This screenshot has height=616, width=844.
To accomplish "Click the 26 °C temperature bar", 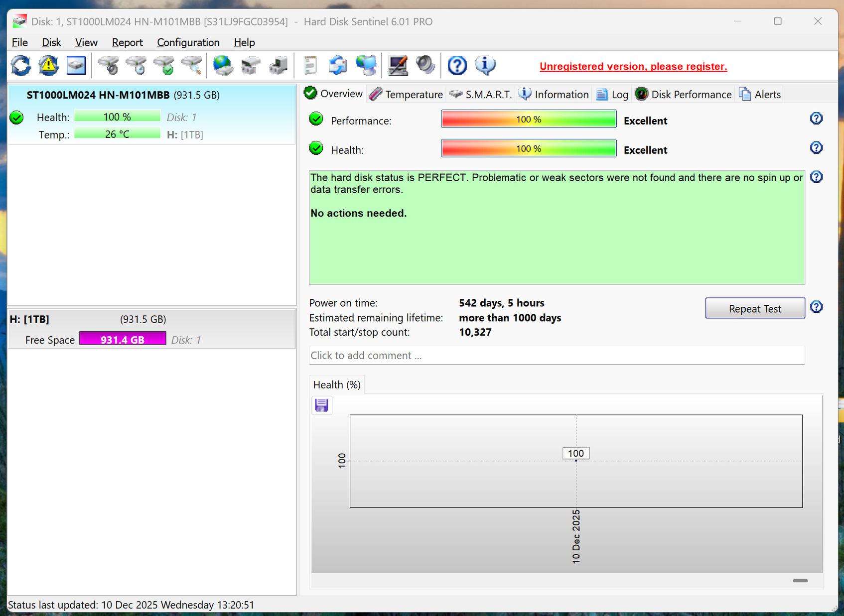I will pyautogui.click(x=117, y=133).
